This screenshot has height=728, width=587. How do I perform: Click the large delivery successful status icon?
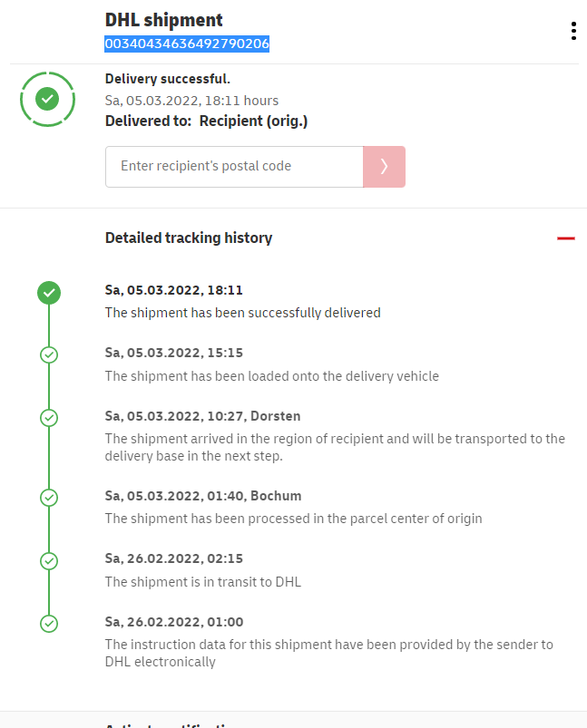tap(48, 98)
